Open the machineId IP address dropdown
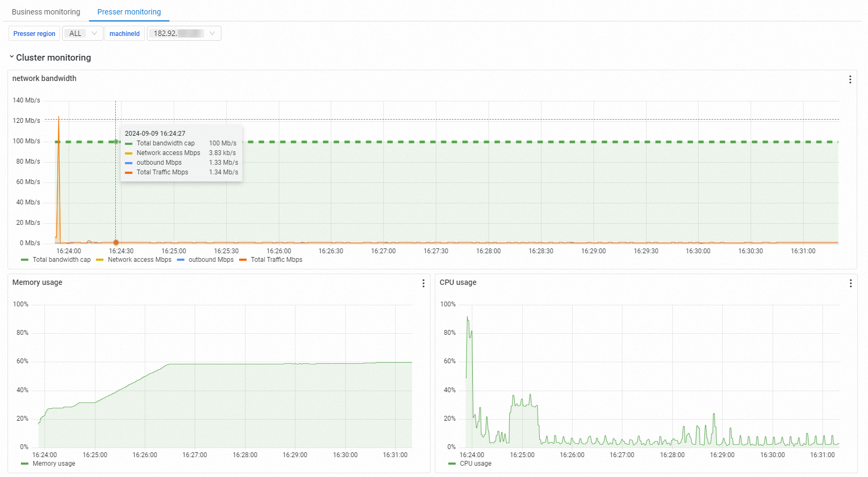Viewport: 868px width, 477px height. (184, 33)
